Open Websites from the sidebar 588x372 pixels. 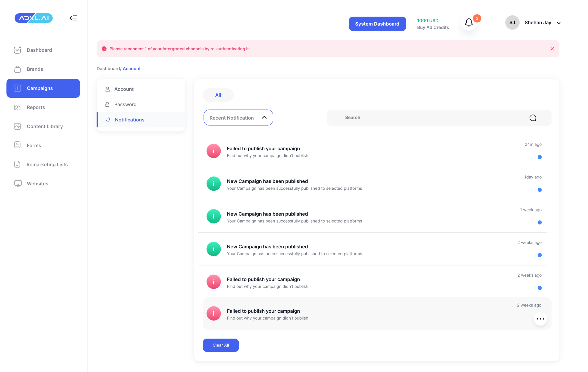click(37, 183)
